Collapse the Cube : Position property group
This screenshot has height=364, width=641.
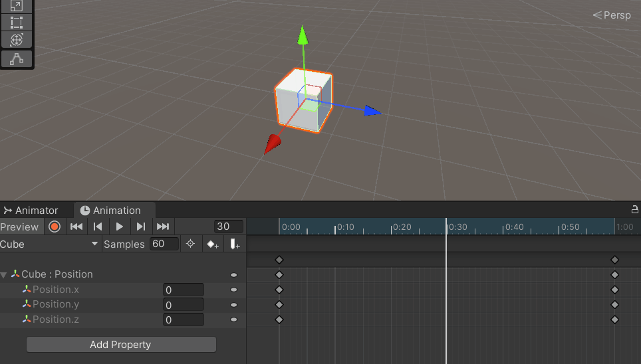click(x=4, y=275)
